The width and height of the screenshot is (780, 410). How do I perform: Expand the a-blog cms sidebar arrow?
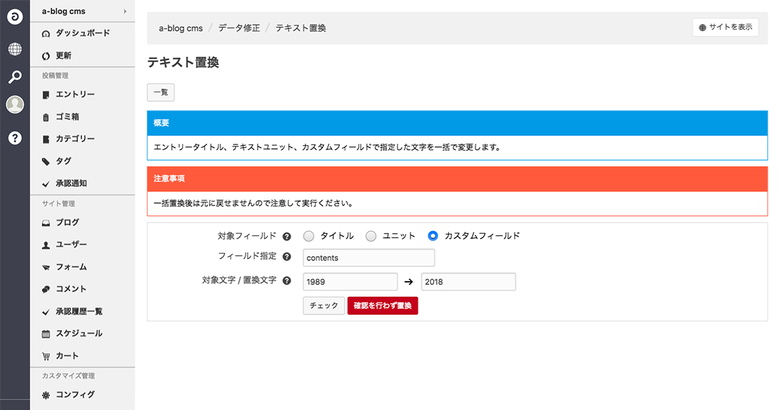coord(125,11)
